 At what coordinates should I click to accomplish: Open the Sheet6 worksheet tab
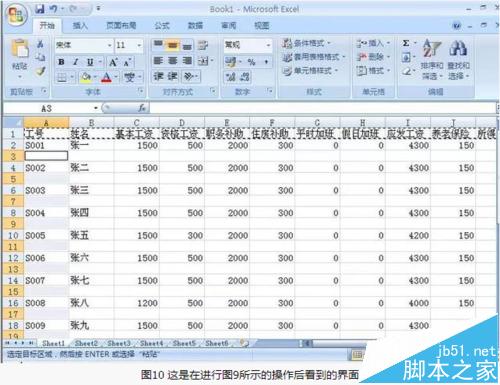tap(217, 343)
